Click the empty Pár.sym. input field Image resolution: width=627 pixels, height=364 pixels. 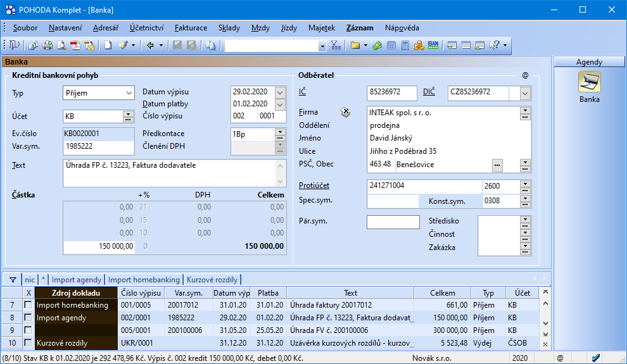pos(393,222)
